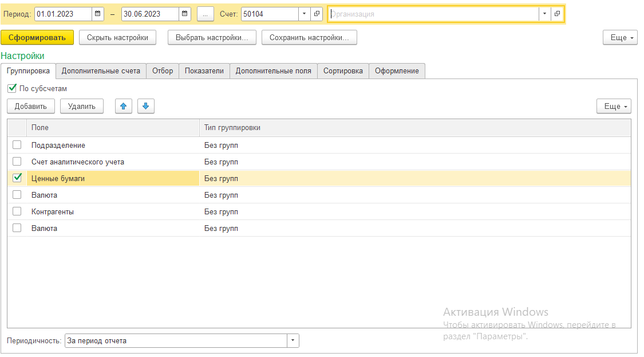The image size is (644, 357).
Task: Tick the Контрагенты field checkbox
Action: (17, 211)
